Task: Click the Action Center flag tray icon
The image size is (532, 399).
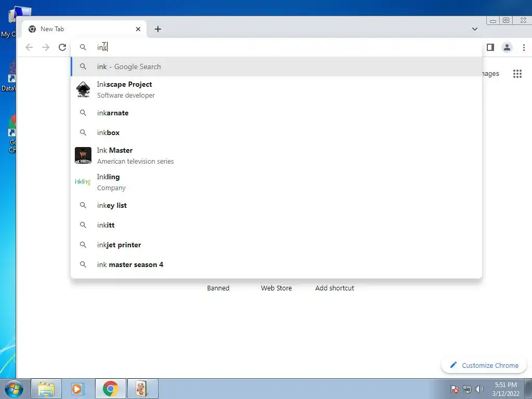Action: pyautogui.click(x=455, y=389)
